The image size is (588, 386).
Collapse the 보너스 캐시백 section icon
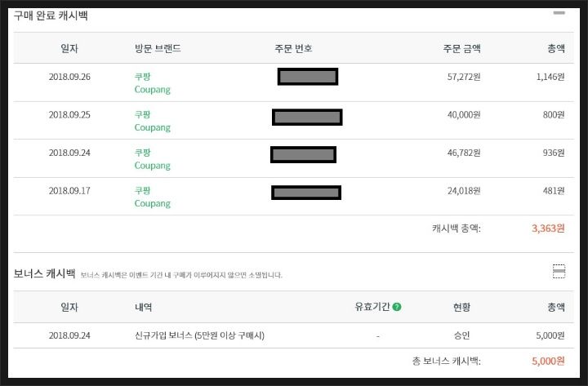click(559, 271)
